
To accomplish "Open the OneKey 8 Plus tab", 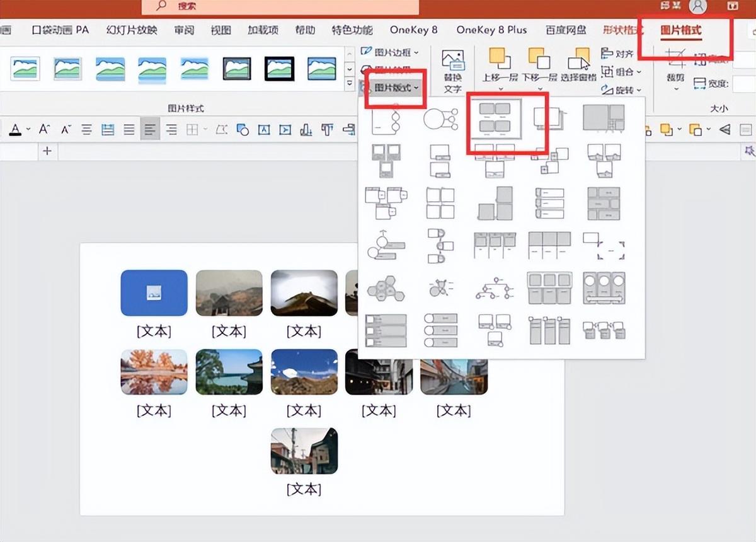I will (491, 30).
